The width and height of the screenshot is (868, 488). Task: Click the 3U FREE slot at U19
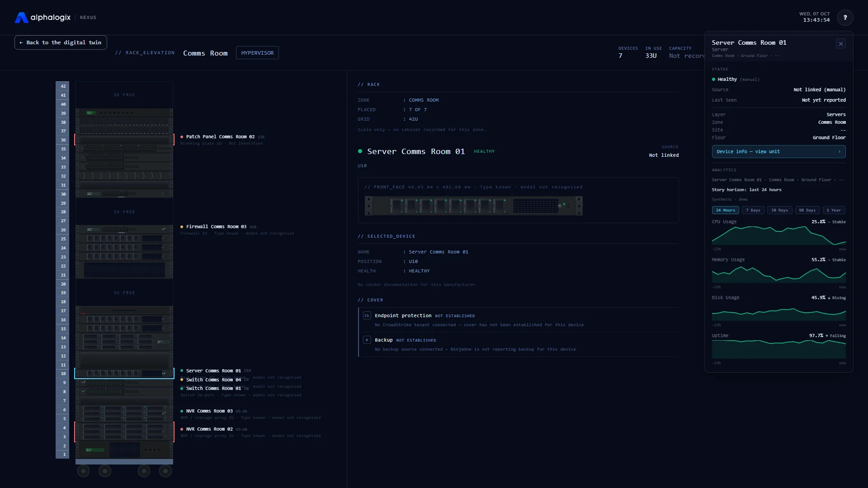coord(124,293)
